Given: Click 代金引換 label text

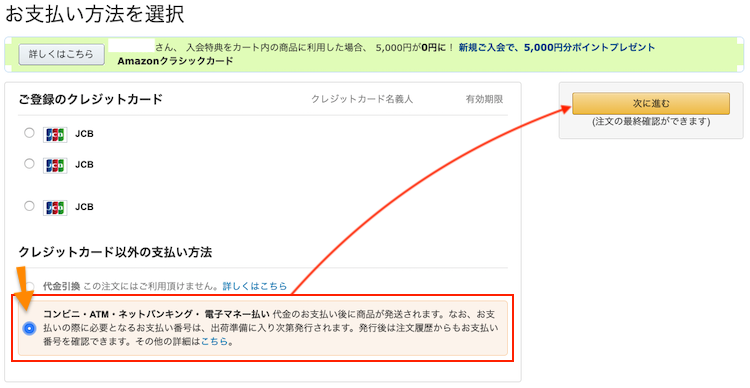Looking at the screenshot, I should click(61, 286).
